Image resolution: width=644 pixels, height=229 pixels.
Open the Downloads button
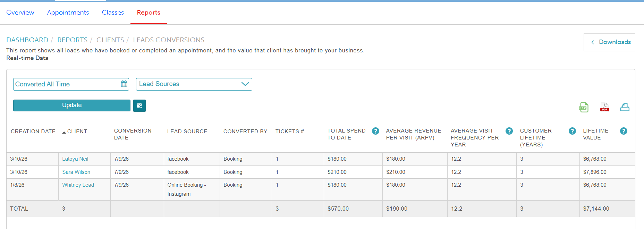[x=609, y=42]
